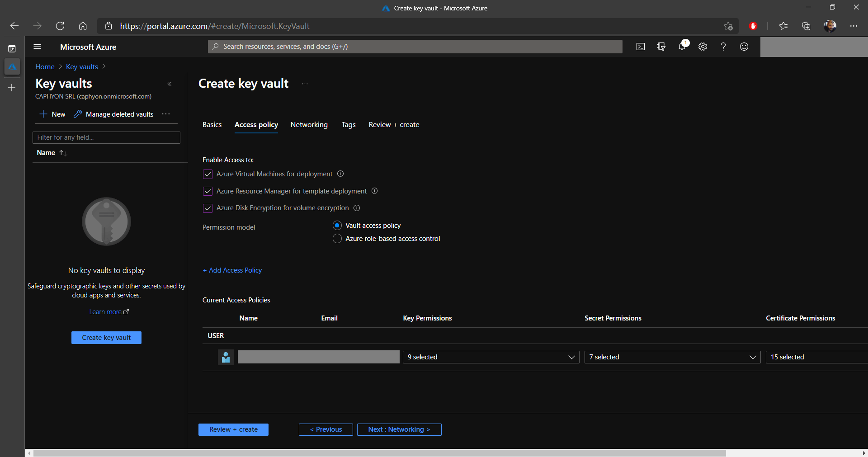Click Key vaults in the breadcrumb
868x457 pixels.
(82, 67)
